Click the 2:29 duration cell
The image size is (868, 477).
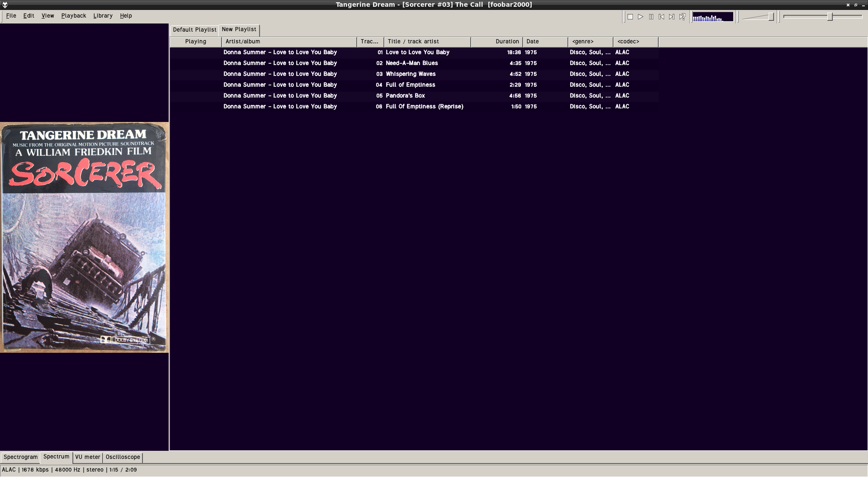click(515, 85)
